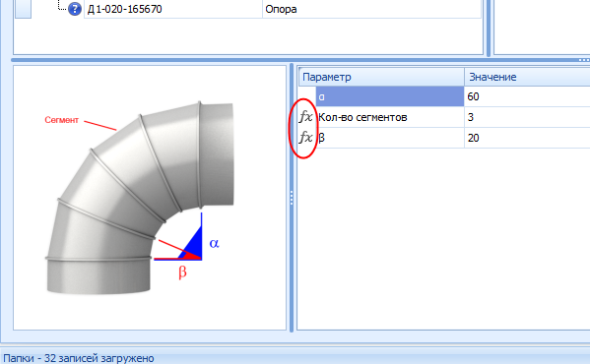Select the Кол-во сегментов parameter name
This screenshot has height=364, width=590.
coord(362,117)
